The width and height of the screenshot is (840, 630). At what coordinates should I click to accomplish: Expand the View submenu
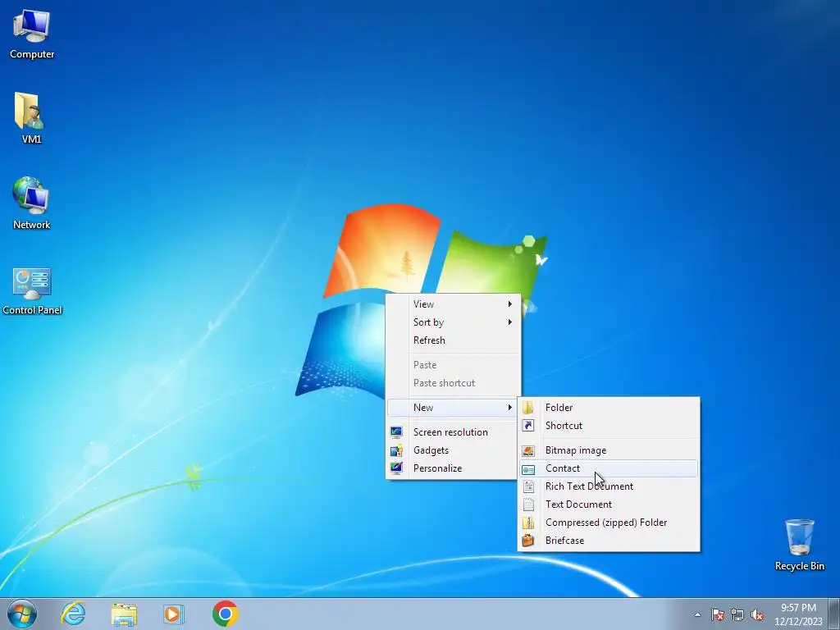453,304
